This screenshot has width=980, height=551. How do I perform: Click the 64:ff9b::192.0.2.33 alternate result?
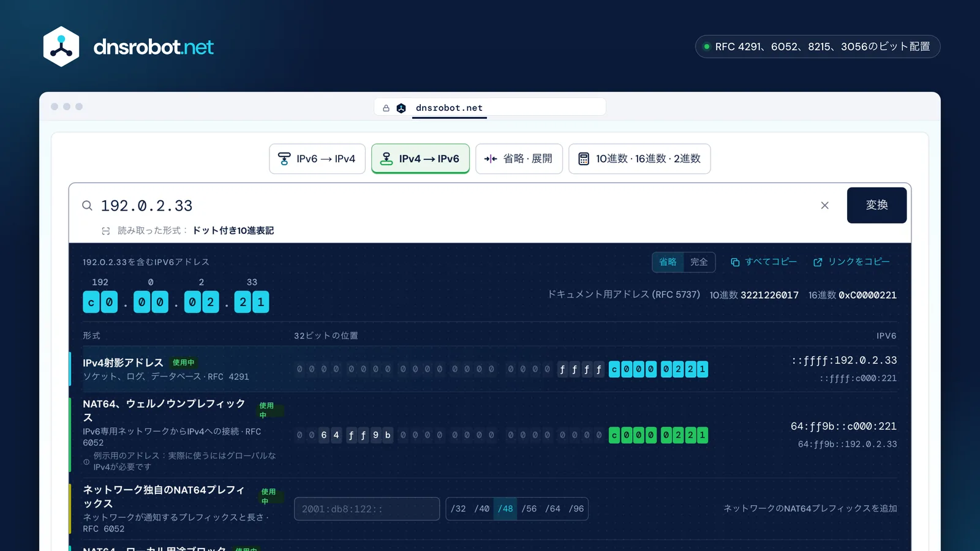(x=847, y=444)
